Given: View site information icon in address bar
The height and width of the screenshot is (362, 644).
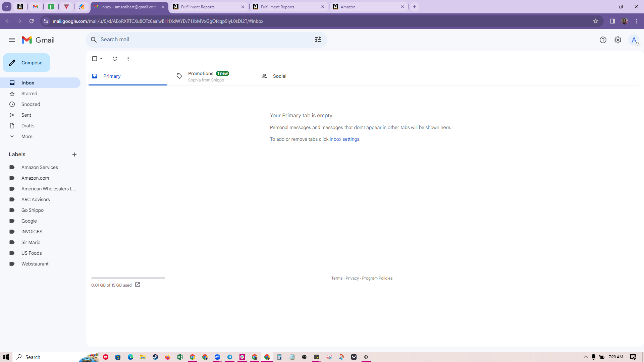Looking at the screenshot, I should [x=46, y=21].
